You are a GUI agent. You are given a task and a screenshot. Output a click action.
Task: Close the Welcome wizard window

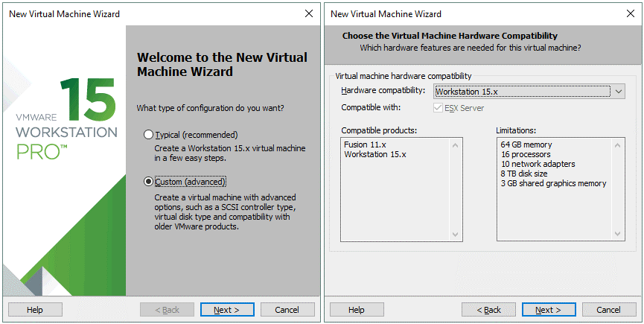coord(308,14)
